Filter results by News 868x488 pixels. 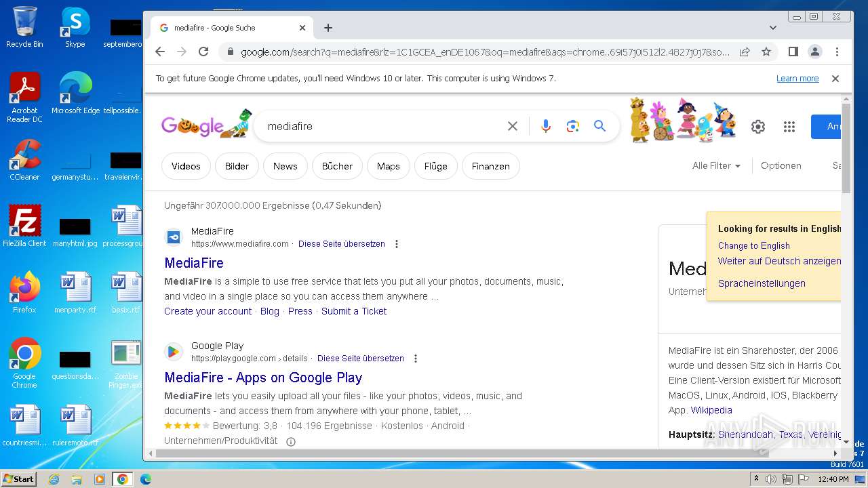(x=285, y=166)
